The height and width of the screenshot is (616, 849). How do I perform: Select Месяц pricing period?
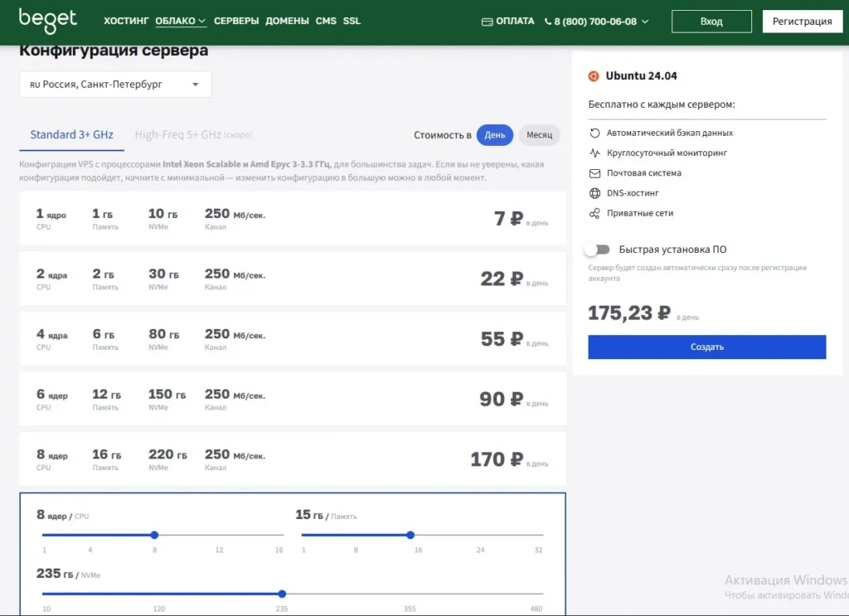click(539, 135)
